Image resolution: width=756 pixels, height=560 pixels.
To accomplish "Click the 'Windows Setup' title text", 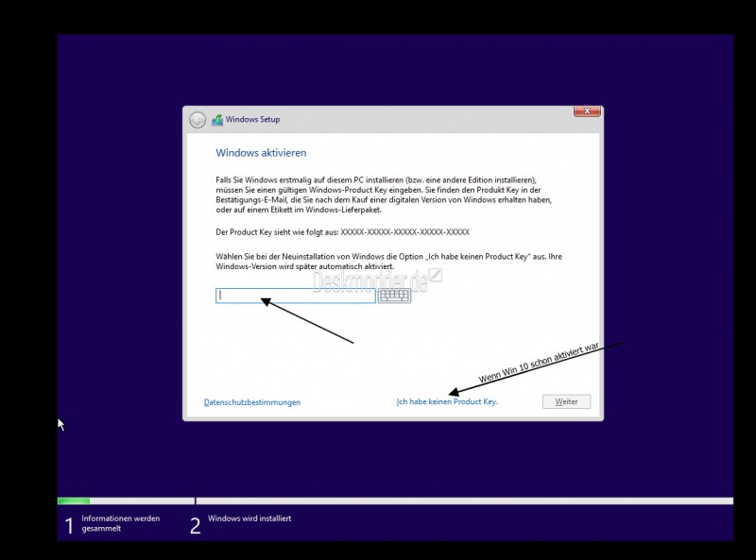I will (x=252, y=120).
